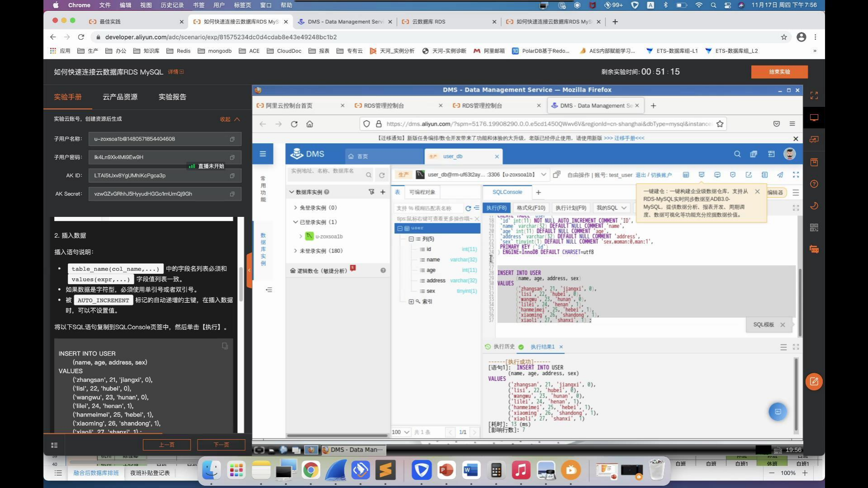Click the lab fullscreen icon in right sidebar
This screenshot has height=488, width=868.
click(x=814, y=95)
